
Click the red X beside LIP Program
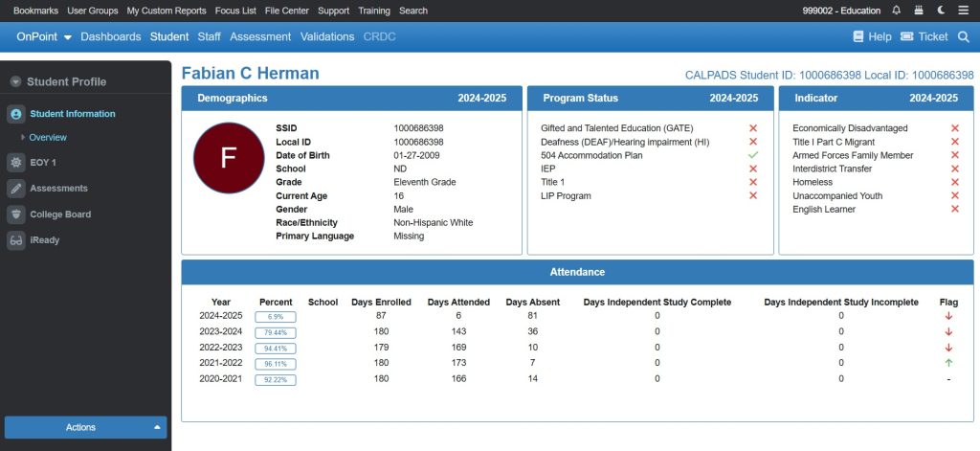(x=753, y=195)
